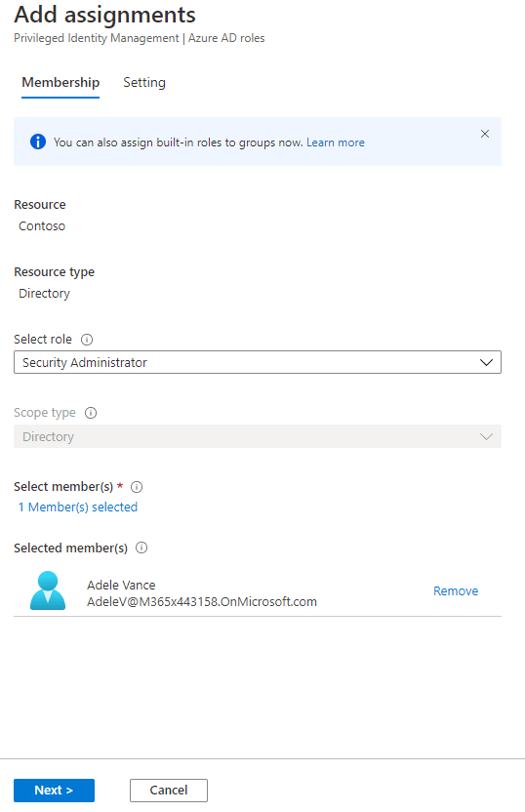Select the Membership tab
The image size is (525, 812).
point(61,82)
